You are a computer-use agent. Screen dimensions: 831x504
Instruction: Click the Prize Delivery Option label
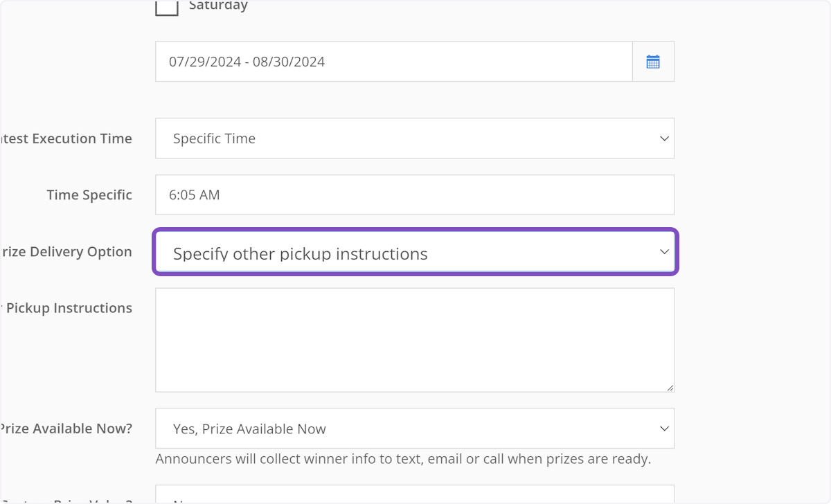tap(67, 252)
